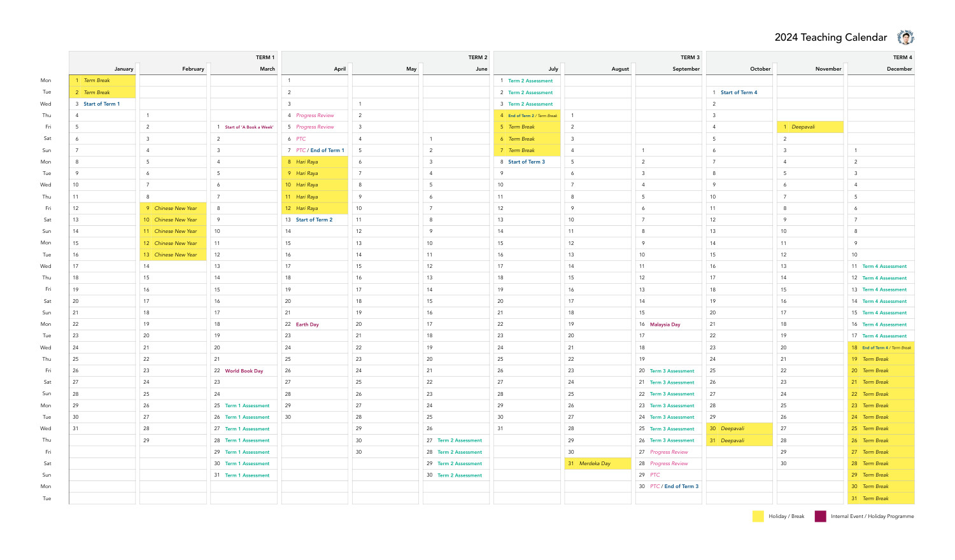Select the magenta Internal Event legend swatch
955x560 pixels.
(x=820, y=516)
